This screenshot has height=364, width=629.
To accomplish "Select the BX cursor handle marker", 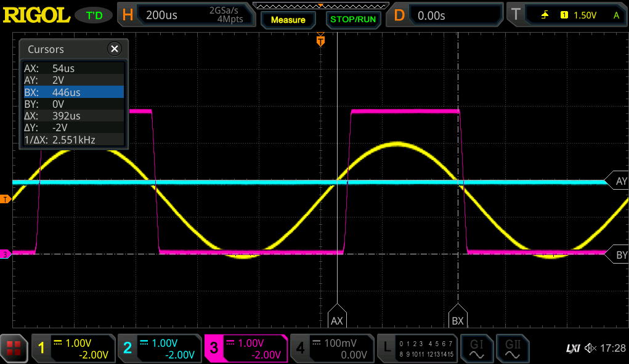I will (x=458, y=317).
